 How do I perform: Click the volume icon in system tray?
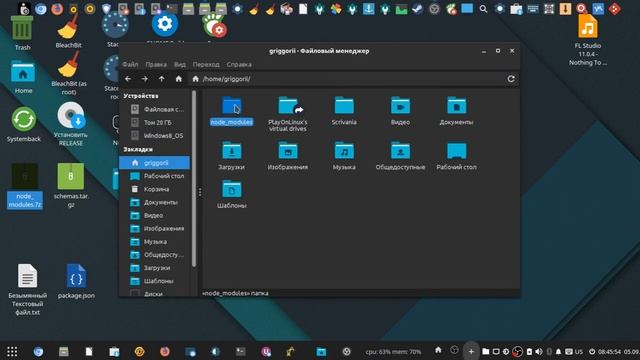tap(539, 351)
